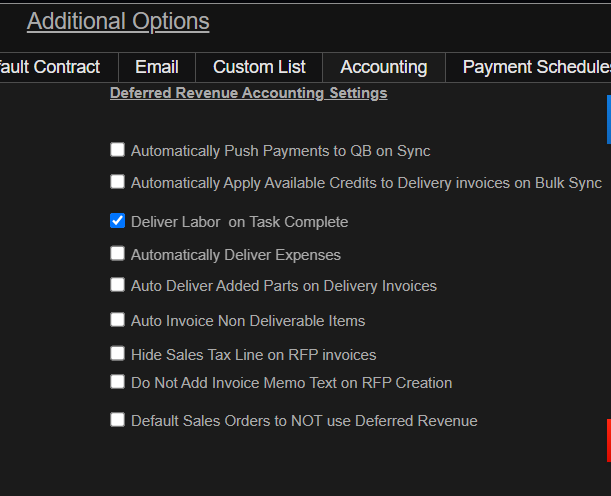
Task: Click the blue bar at right edge
Action: [x=608, y=120]
